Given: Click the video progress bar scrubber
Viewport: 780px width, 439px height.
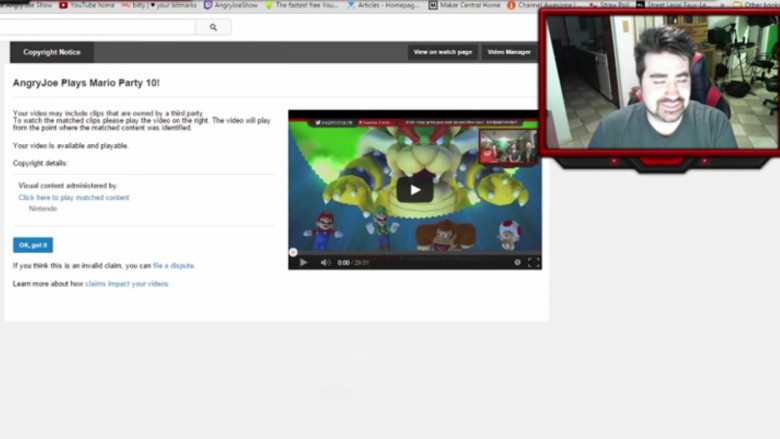Looking at the screenshot, I should click(293, 253).
